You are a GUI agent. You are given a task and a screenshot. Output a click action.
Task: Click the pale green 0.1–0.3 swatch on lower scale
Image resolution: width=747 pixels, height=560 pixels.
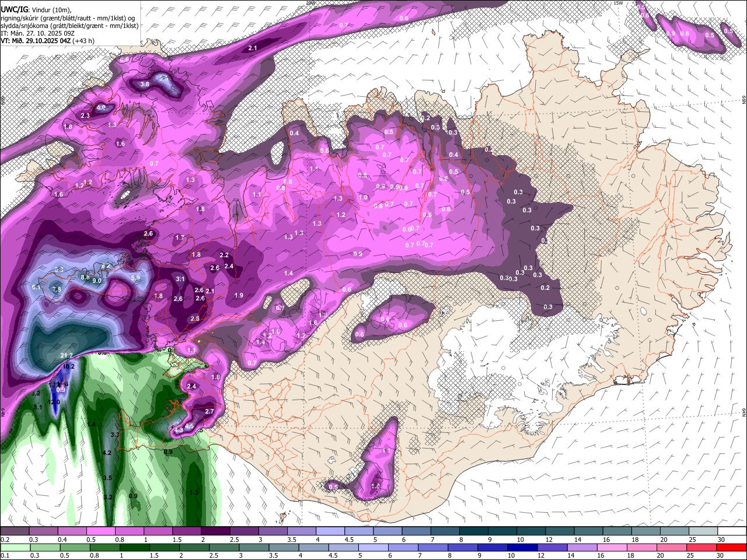15,548
